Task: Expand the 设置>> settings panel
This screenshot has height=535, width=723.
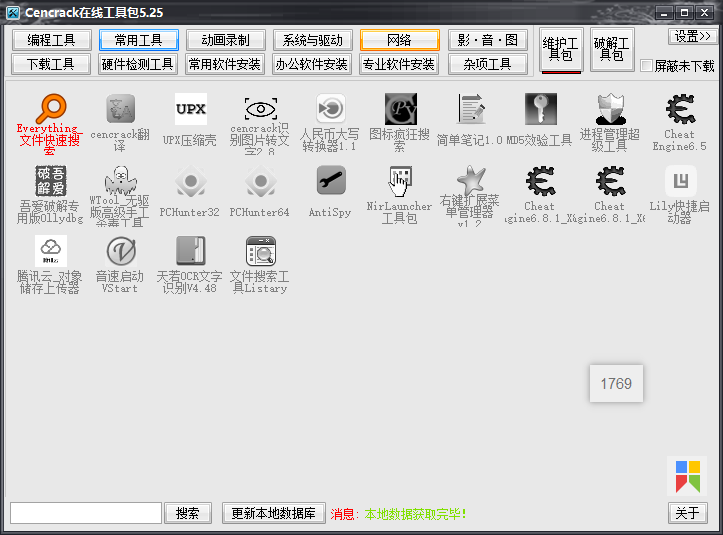Action: (693, 36)
